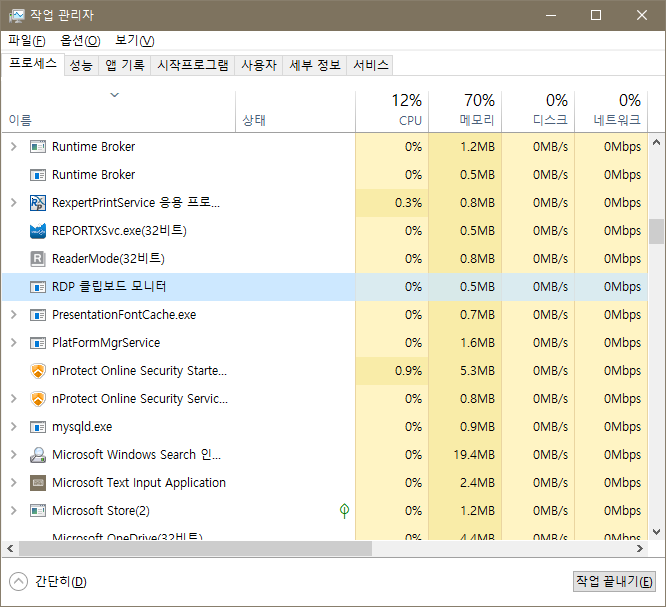This screenshot has height=607, width=666.
Task: Click 간단히(D) fewer details button
Action: click(48, 582)
